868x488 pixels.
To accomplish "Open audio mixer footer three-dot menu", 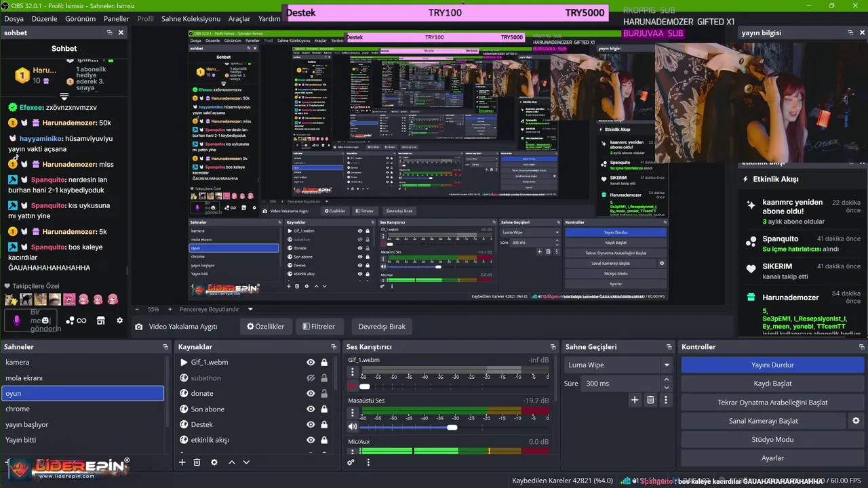I will 368,462.
